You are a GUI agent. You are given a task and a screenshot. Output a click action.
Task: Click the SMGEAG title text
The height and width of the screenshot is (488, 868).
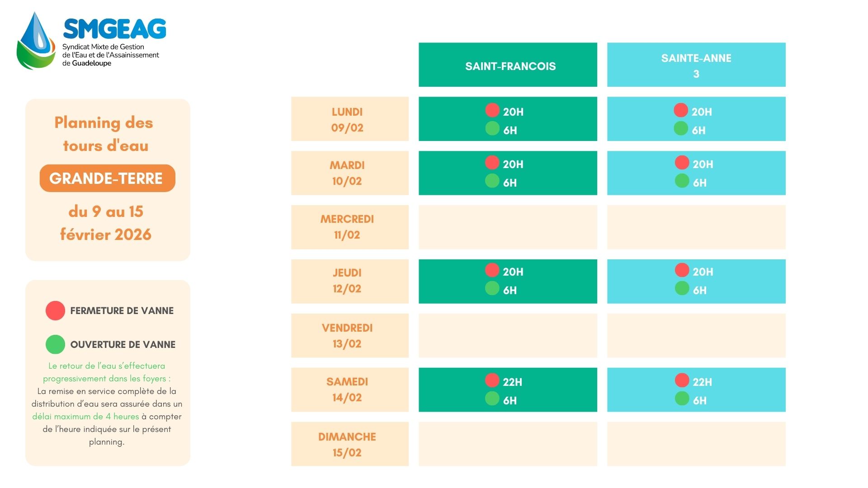coord(115,29)
